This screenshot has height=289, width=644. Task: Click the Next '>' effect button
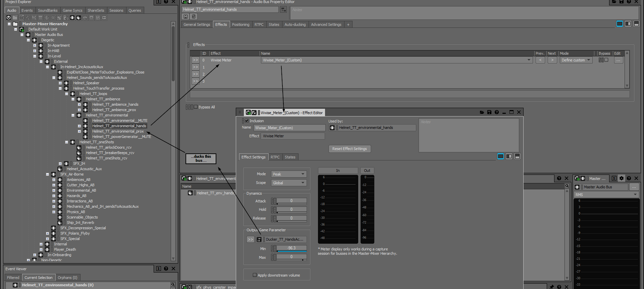tap(552, 60)
